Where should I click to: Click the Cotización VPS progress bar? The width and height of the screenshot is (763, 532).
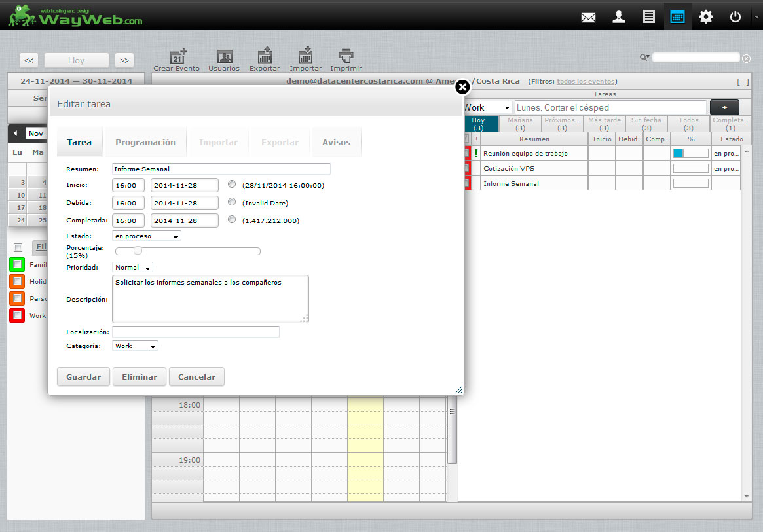coord(690,168)
